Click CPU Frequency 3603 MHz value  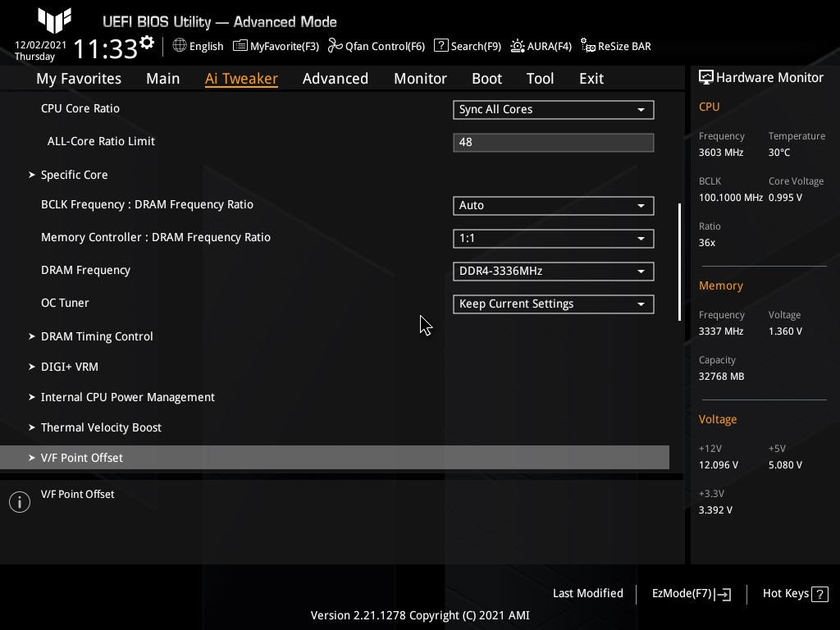coord(720,153)
